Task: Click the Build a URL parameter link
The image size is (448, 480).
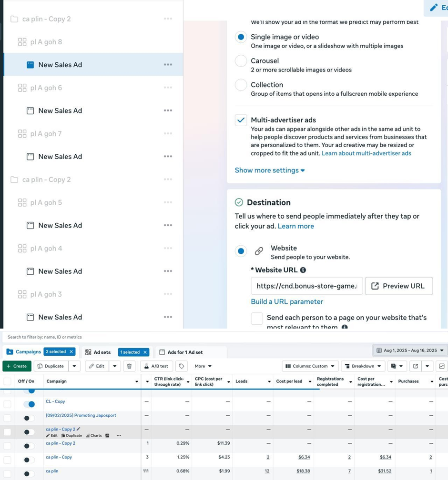Action: point(287,302)
